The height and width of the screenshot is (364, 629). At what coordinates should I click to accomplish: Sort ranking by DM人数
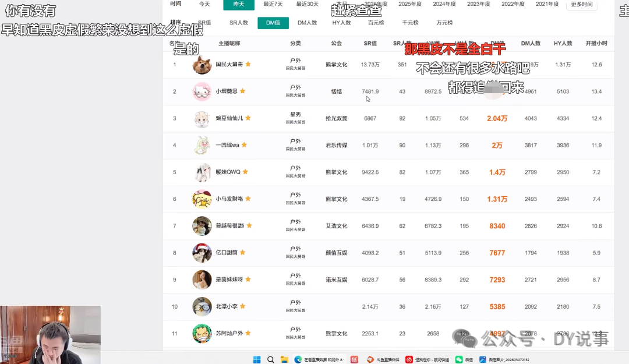tap(308, 23)
